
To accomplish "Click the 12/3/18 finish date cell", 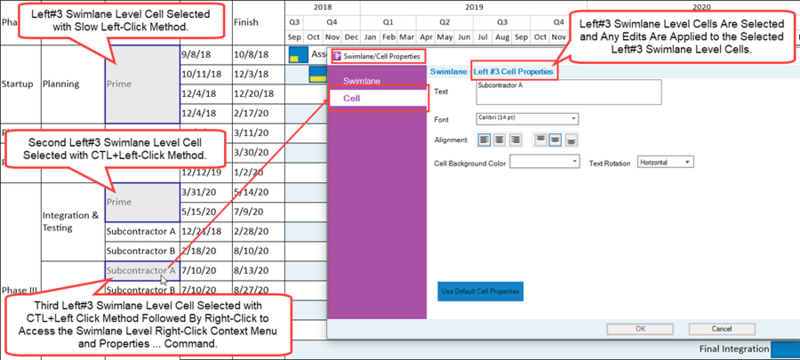I will pyautogui.click(x=258, y=74).
